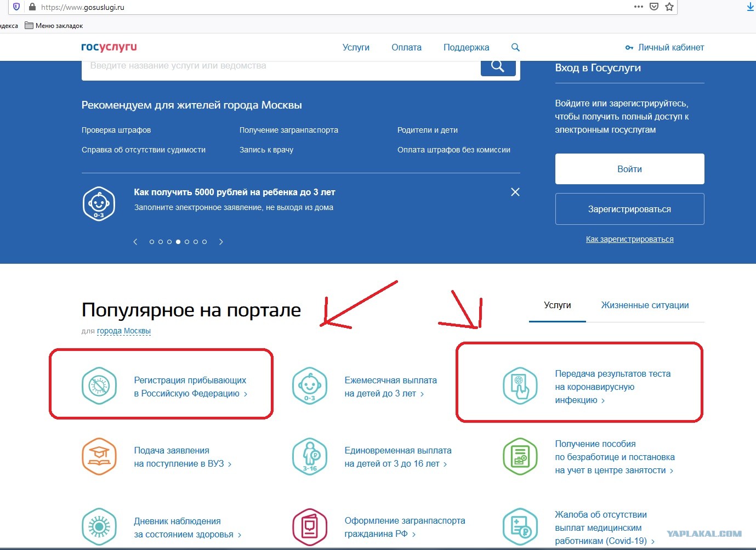Select the last carousel dot indicator

pos(204,242)
